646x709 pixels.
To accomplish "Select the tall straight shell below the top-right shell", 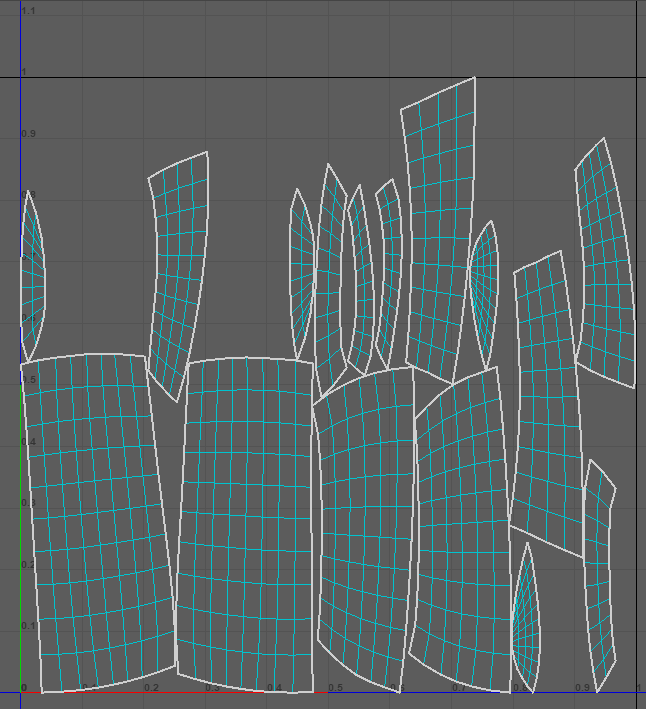I will pos(546,400).
